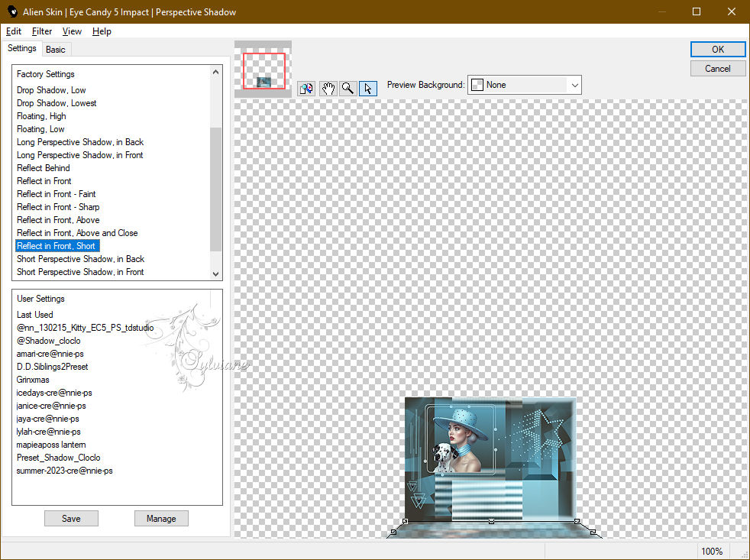This screenshot has width=750, height=560.
Task: Select the 'Reflect in Front, Above' preset
Action: (x=58, y=220)
